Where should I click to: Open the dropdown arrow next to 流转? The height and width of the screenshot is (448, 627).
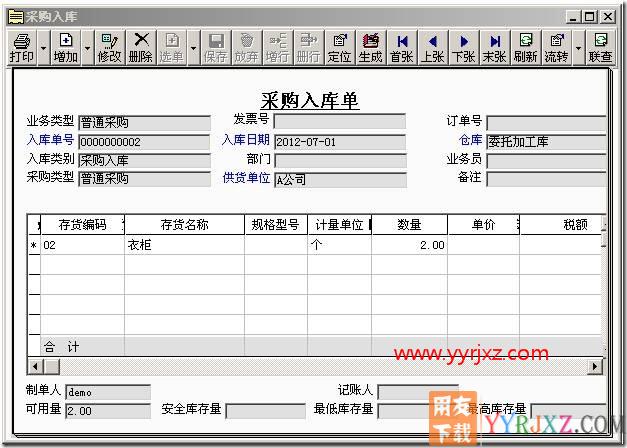[578, 48]
